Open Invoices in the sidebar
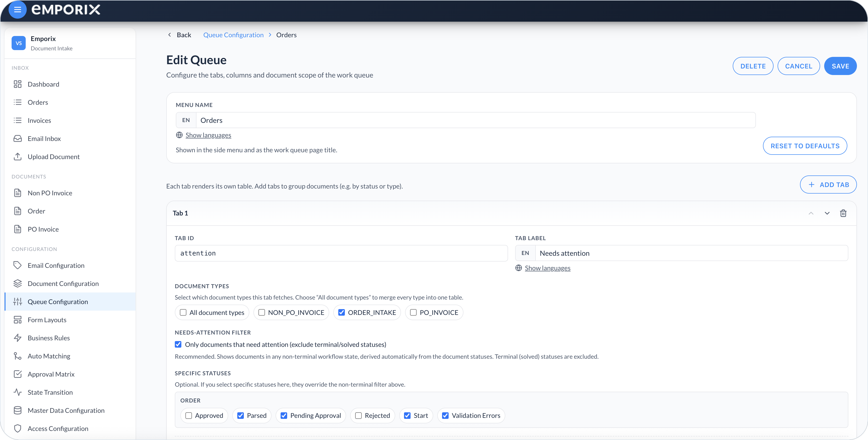The width and height of the screenshot is (868, 440). click(70, 121)
